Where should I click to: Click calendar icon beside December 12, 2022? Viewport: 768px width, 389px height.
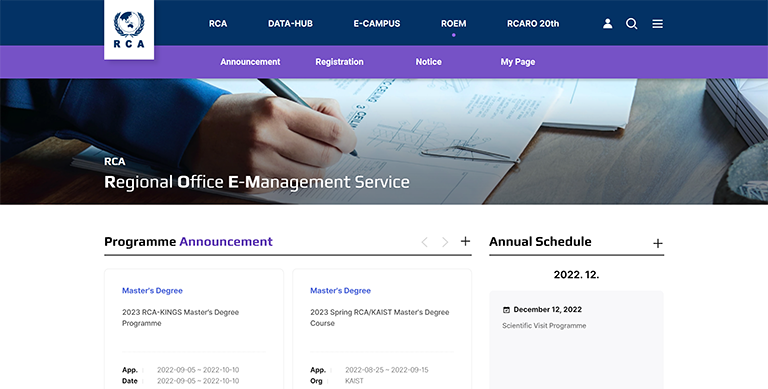click(506, 310)
